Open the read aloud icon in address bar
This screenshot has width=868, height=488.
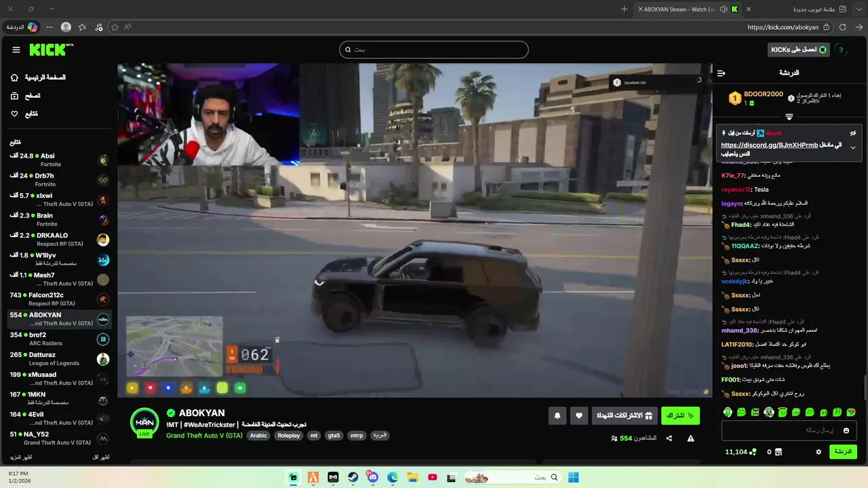click(127, 27)
